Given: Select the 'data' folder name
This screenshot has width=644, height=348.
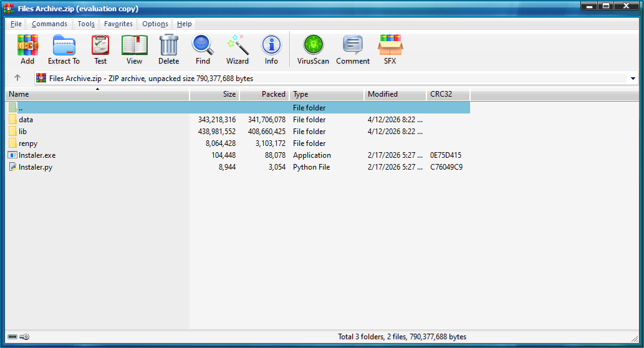Looking at the screenshot, I should [26, 120].
